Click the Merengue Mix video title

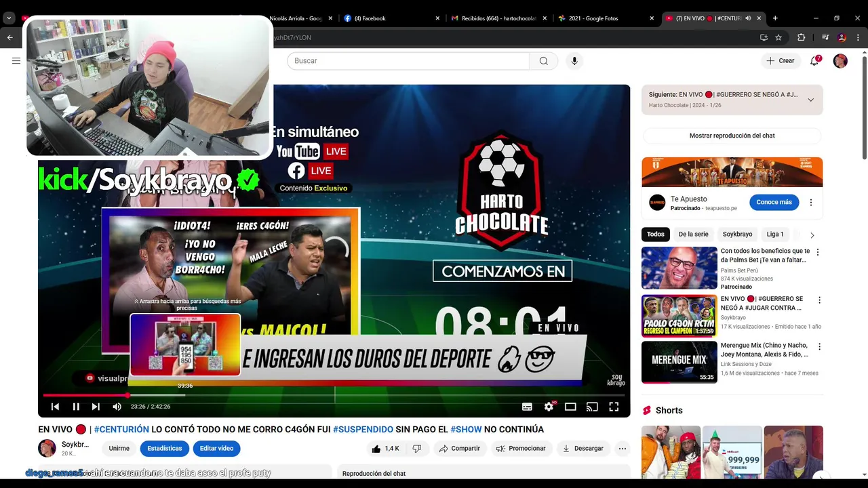(x=764, y=350)
